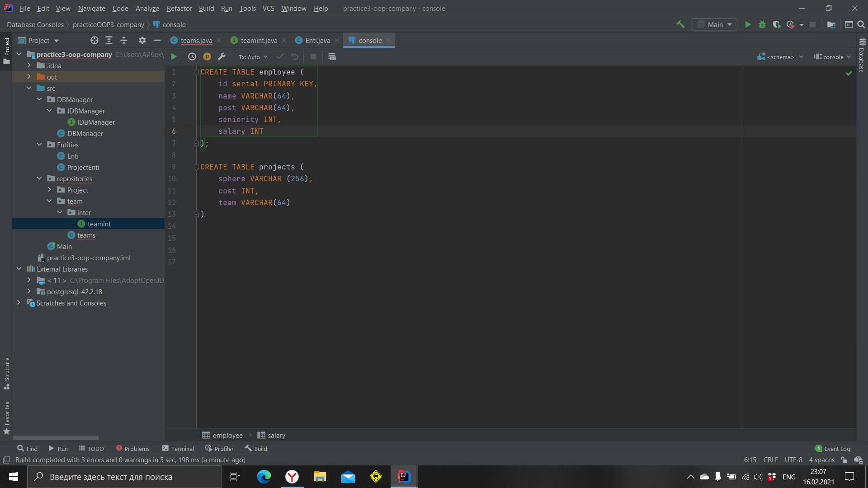Open Search Everywhere magnifier icon

pos(861,25)
